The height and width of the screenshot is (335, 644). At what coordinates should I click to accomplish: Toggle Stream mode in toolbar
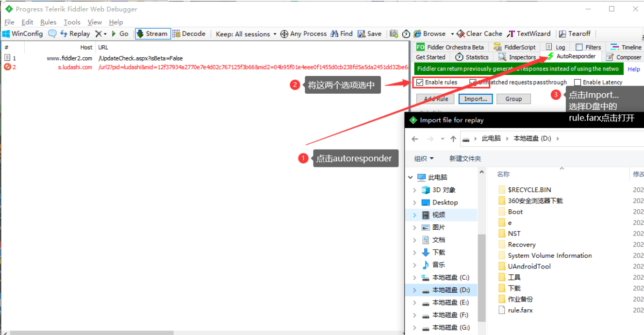(x=152, y=33)
